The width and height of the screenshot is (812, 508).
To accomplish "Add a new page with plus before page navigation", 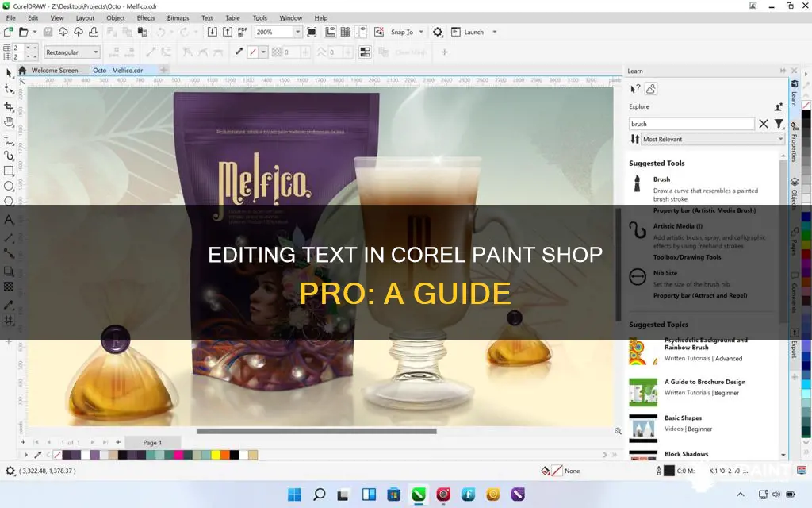I will 23,443.
